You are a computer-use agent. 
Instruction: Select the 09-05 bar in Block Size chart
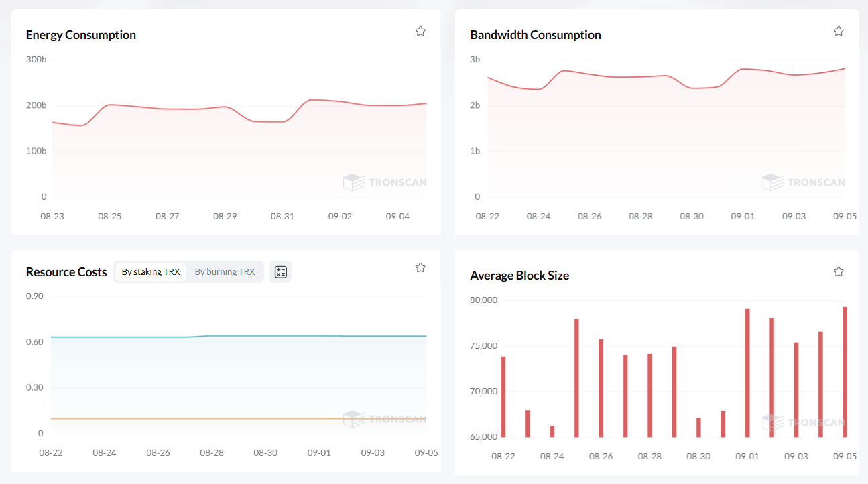[x=845, y=372]
